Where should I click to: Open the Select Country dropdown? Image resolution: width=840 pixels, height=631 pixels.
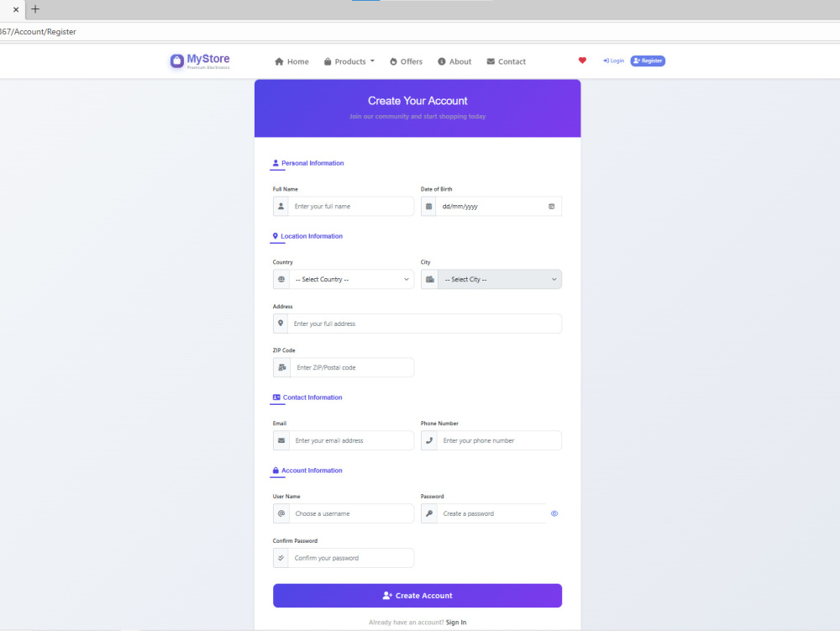[x=351, y=279]
